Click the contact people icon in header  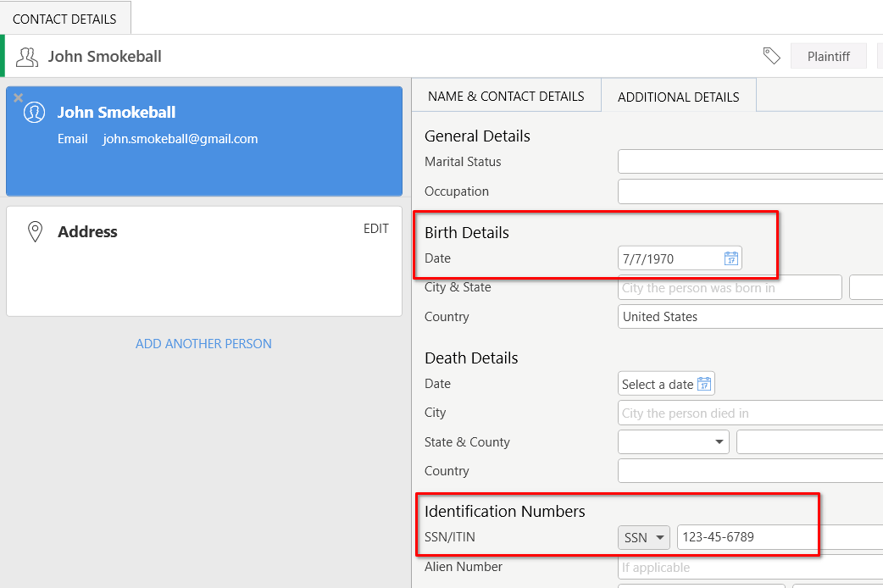tap(27, 57)
